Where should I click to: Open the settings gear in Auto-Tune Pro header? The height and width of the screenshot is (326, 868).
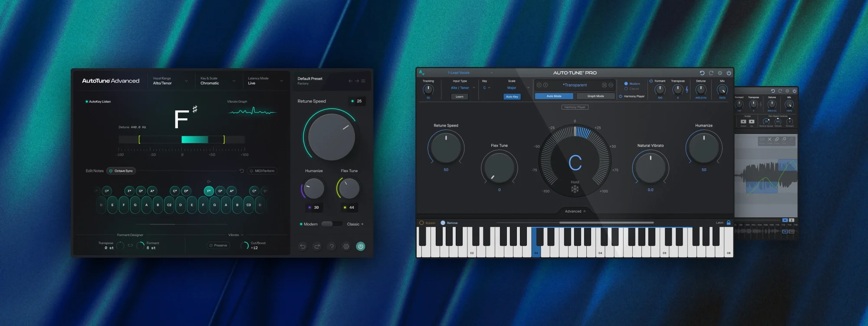click(x=720, y=73)
